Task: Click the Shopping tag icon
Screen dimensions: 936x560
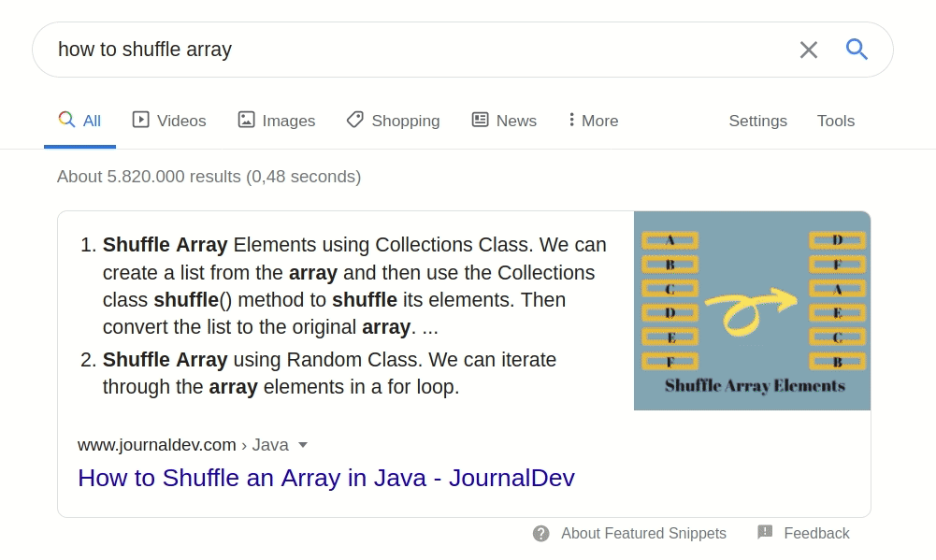Action: (354, 120)
